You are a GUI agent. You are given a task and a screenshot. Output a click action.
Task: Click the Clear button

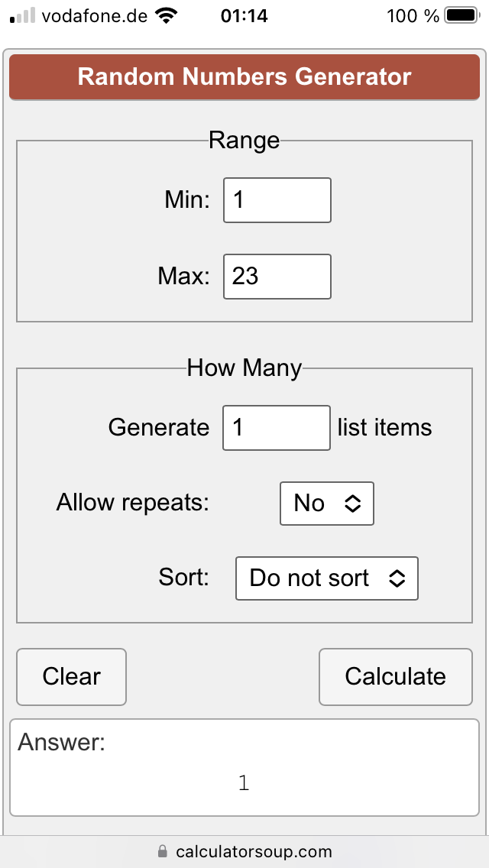coord(71,676)
